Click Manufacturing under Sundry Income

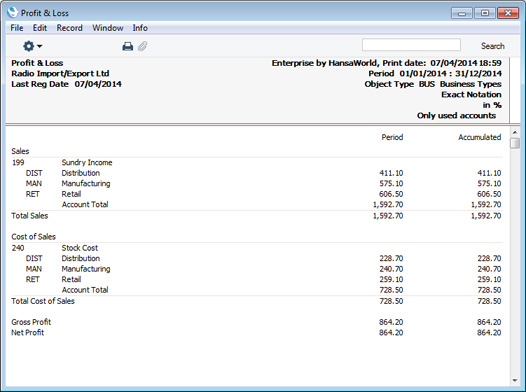point(86,183)
